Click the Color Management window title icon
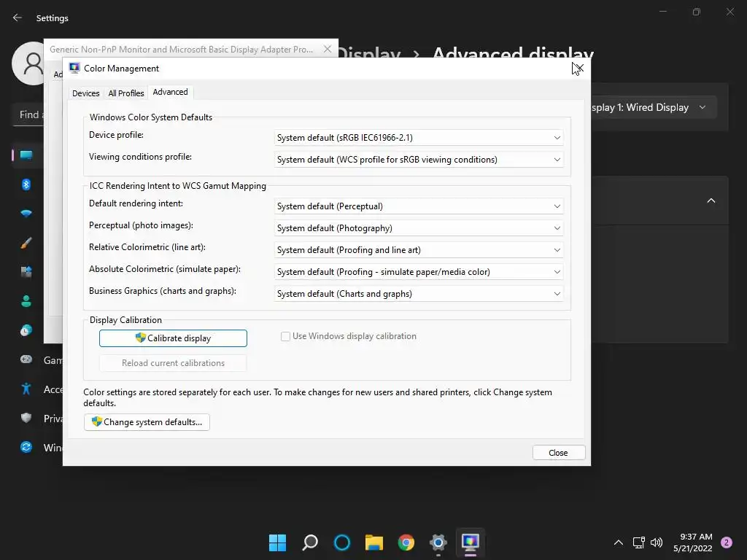 [74, 68]
